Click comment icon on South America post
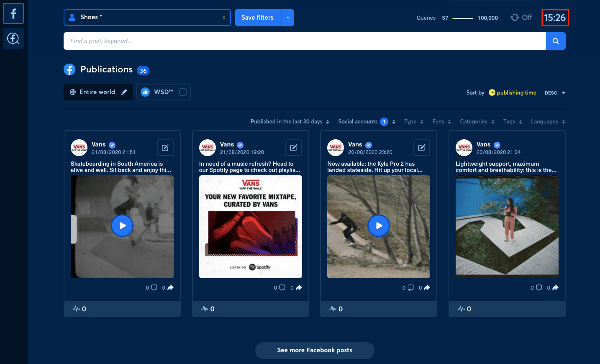This screenshot has height=364, width=600. coord(154,287)
